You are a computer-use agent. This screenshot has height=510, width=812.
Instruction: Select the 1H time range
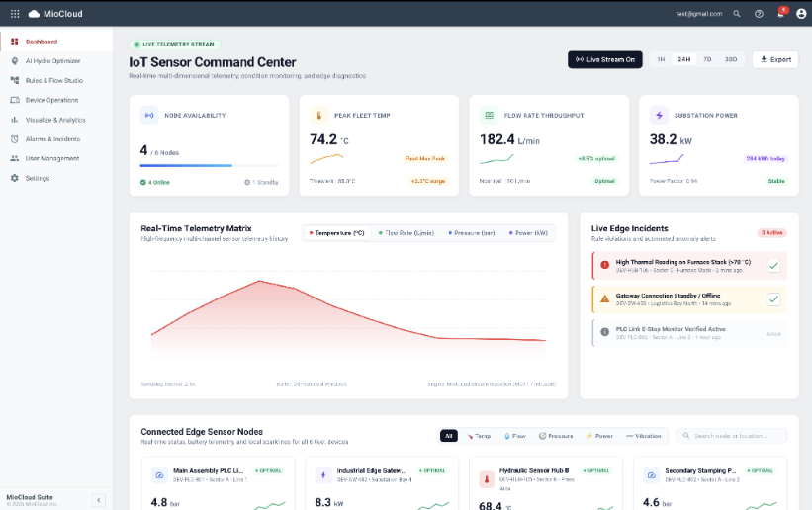tap(661, 59)
